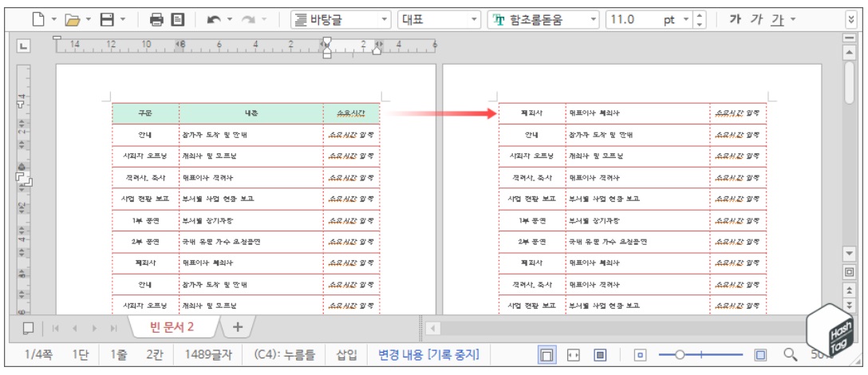Open the font size dropdown arrow
868x375 pixels.
pyautogui.click(x=686, y=20)
